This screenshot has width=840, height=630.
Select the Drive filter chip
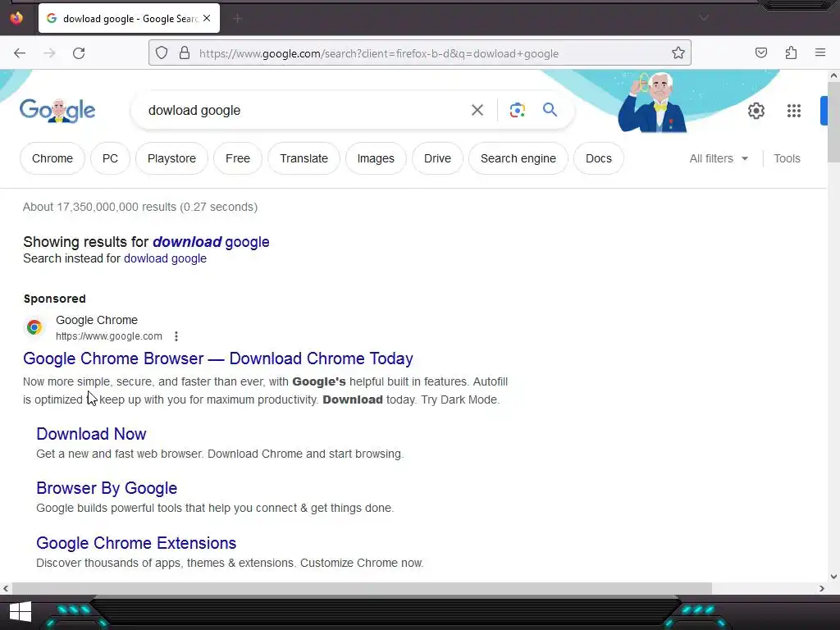tap(437, 158)
